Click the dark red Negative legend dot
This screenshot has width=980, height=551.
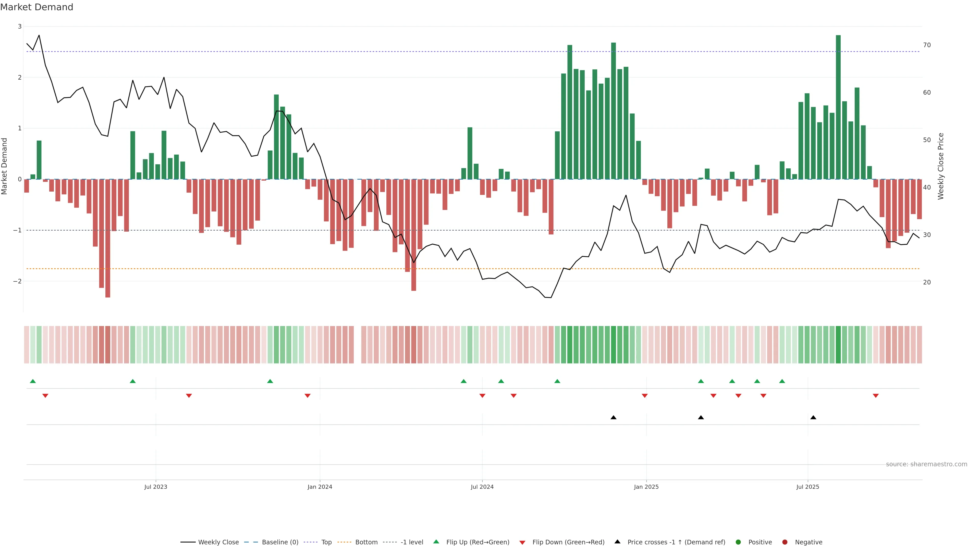click(x=785, y=542)
